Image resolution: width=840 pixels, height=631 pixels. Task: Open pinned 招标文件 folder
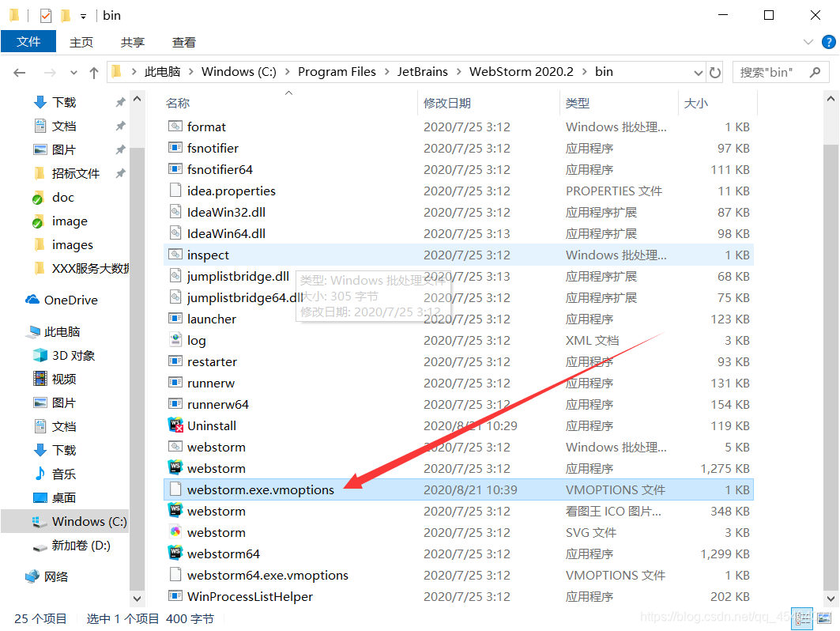click(75, 174)
